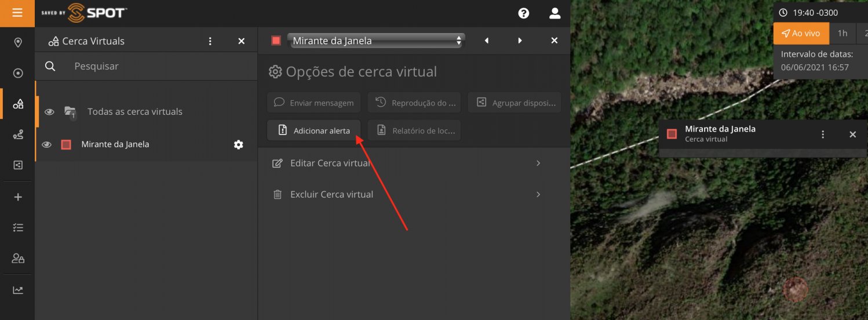The height and width of the screenshot is (320, 868).
Task: Open the hamburger main menu
Action: [x=17, y=13]
